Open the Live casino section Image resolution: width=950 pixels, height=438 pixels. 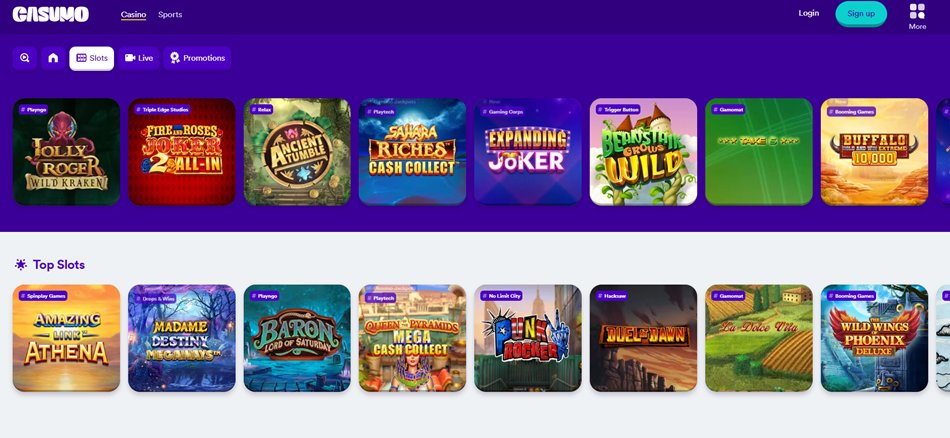(139, 58)
